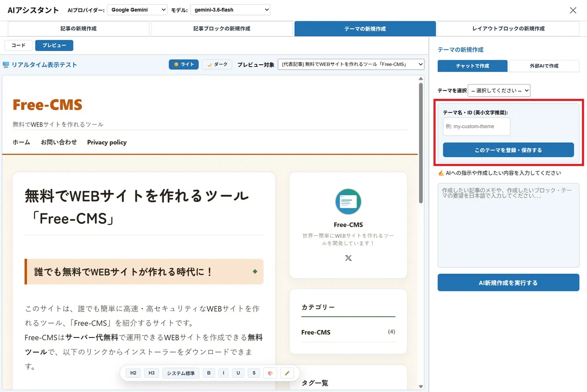Click the リアルタイム表示テスト monitor icon

(6, 65)
